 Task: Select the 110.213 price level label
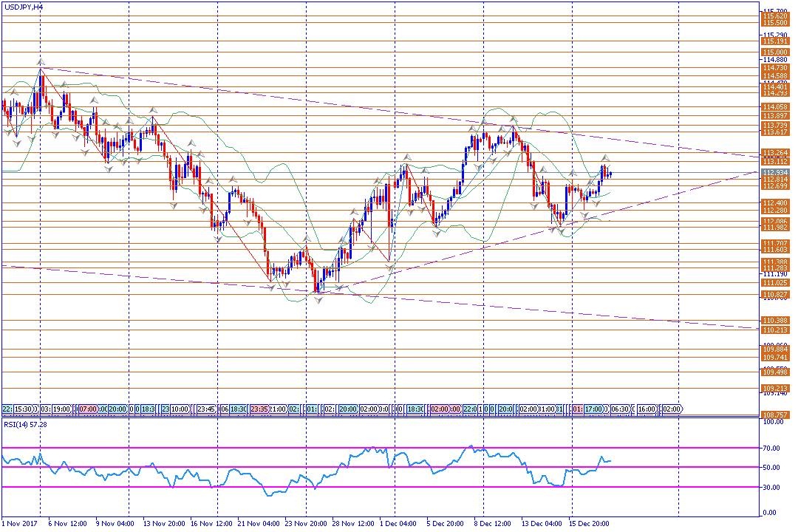pos(775,330)
